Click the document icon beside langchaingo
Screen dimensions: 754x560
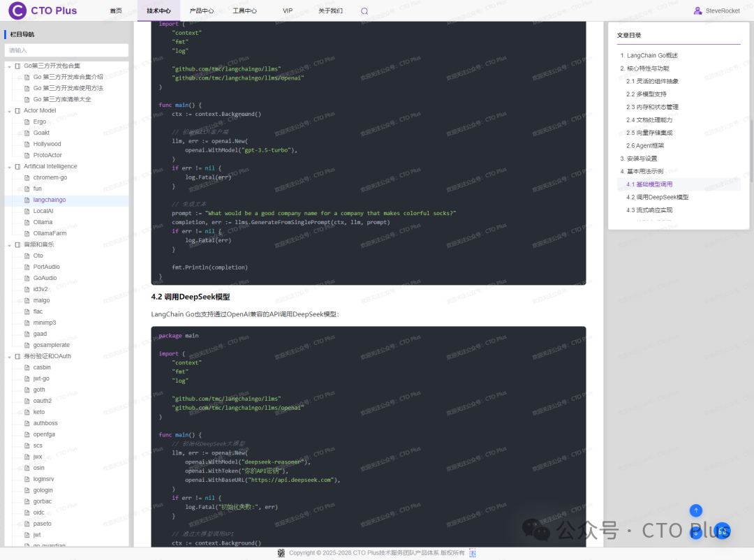(x=27, y=200)
